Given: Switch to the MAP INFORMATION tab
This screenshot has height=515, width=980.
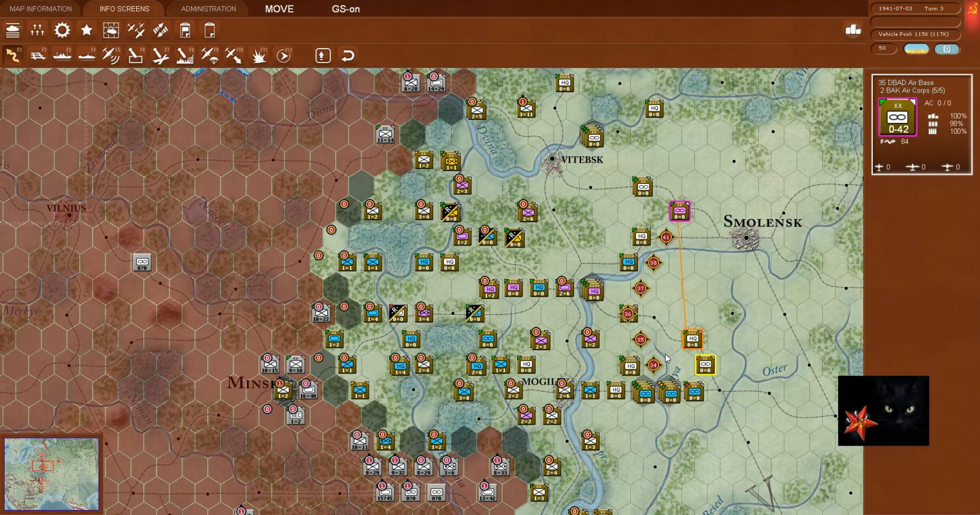Looking at the screenshot, I should point(41,9).
